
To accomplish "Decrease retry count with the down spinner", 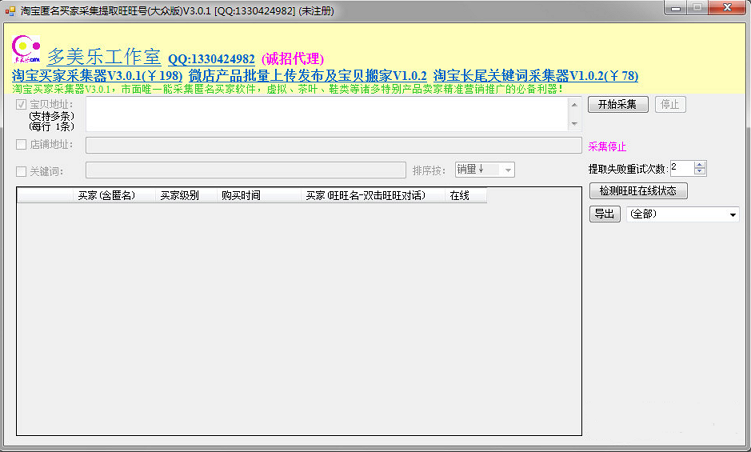I will point(700,171).
